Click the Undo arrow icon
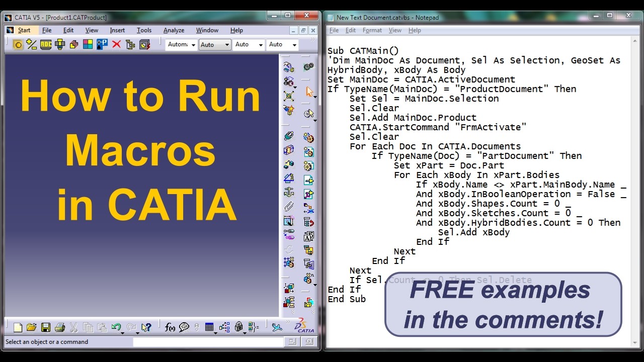Screen dimensions: 644x362 pos(116,328)
